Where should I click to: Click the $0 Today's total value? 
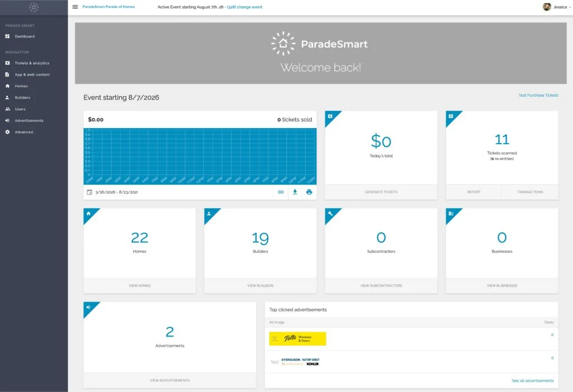point(381,141)
